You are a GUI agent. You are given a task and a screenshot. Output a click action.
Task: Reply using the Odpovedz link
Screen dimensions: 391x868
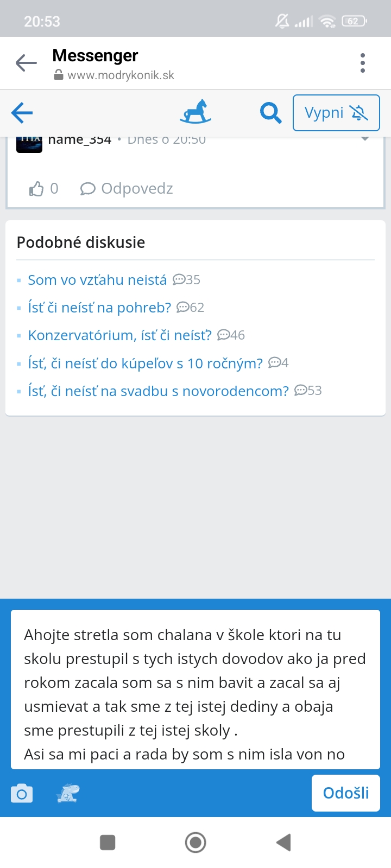pos(127,189)
